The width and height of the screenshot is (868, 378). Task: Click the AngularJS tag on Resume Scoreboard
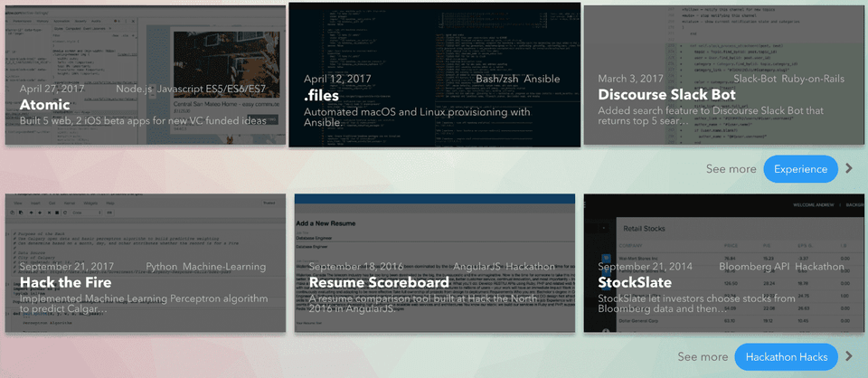click(476, 267)
